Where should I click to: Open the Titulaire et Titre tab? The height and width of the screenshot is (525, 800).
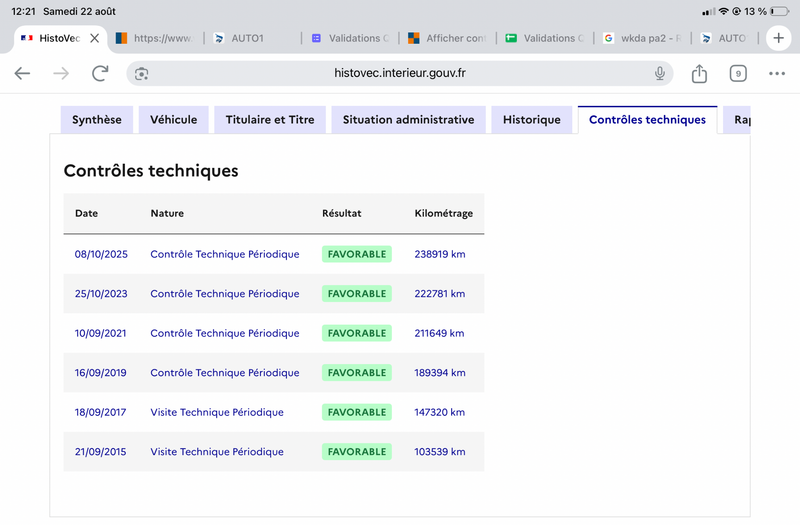point(270,120)
